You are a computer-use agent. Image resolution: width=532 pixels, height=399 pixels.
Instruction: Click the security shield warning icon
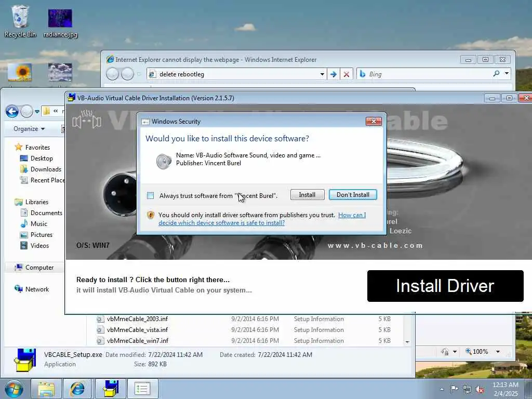tap(151, 215)
